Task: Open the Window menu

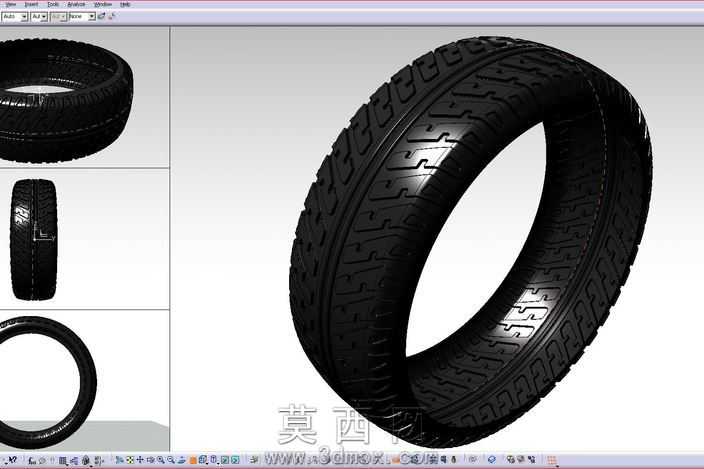Action: click(103, 4)
